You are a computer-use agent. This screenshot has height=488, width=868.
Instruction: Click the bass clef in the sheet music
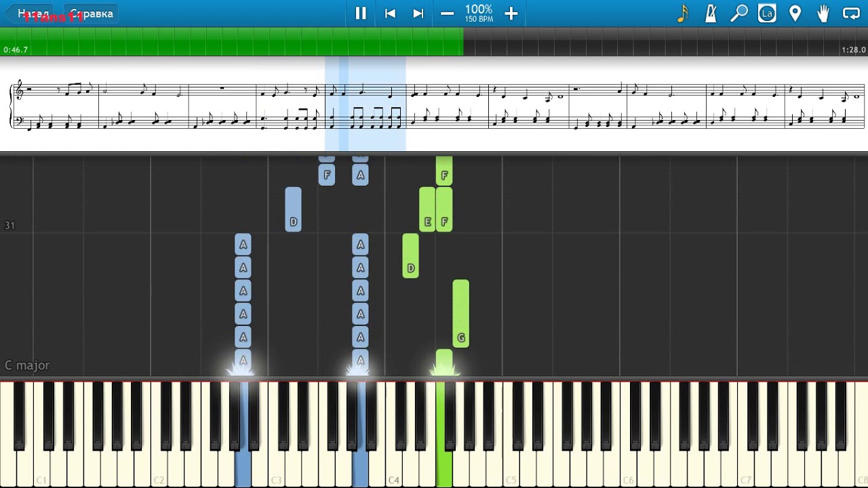point(19,120)
